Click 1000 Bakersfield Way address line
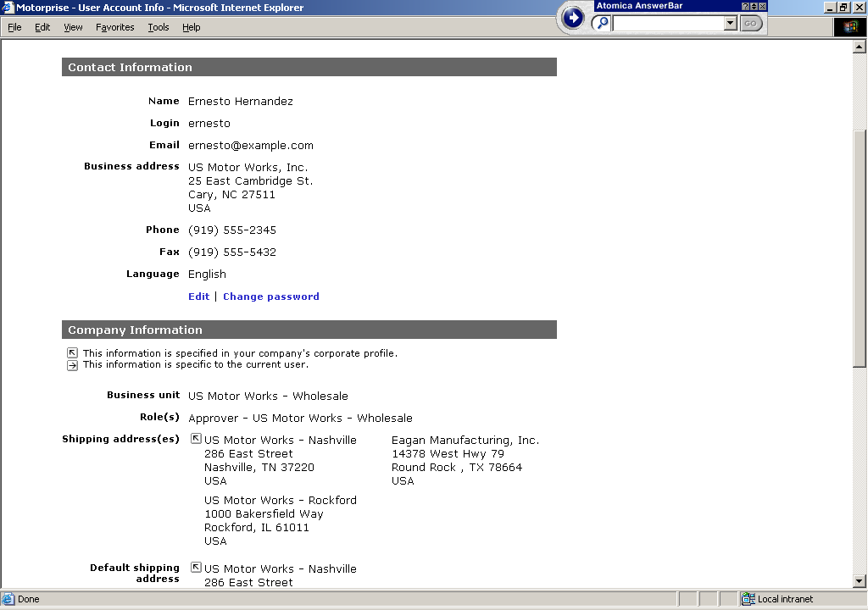The width and height of the screenshot is (868, 610). coord(264,513)
